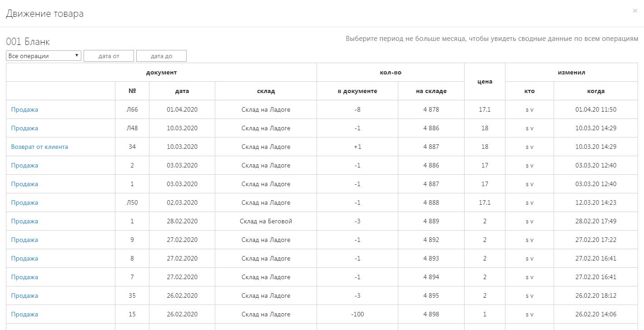Open Продажа document number 2
This screenshot has height=330, width=644.
click(25, 165)
